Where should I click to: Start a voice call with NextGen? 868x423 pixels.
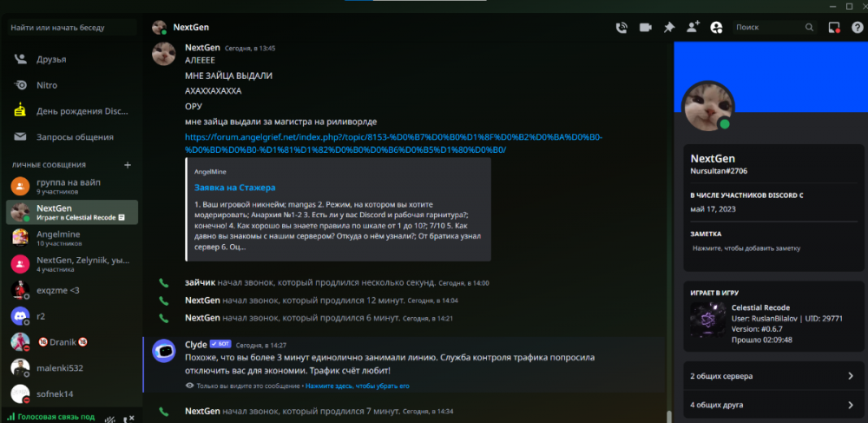[x=621, y=27]
